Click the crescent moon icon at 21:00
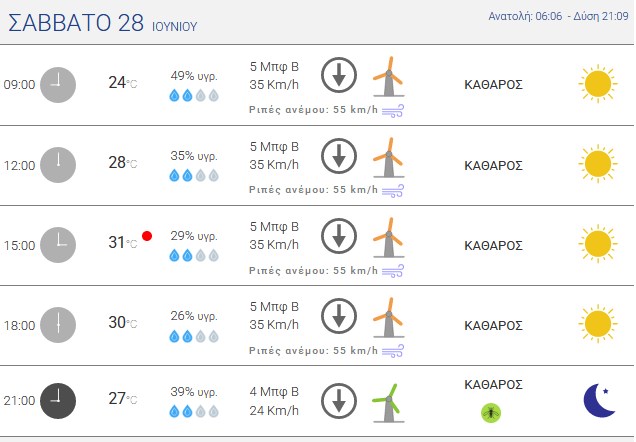Screen dimensions: 636x442 [x=599, y=400]
